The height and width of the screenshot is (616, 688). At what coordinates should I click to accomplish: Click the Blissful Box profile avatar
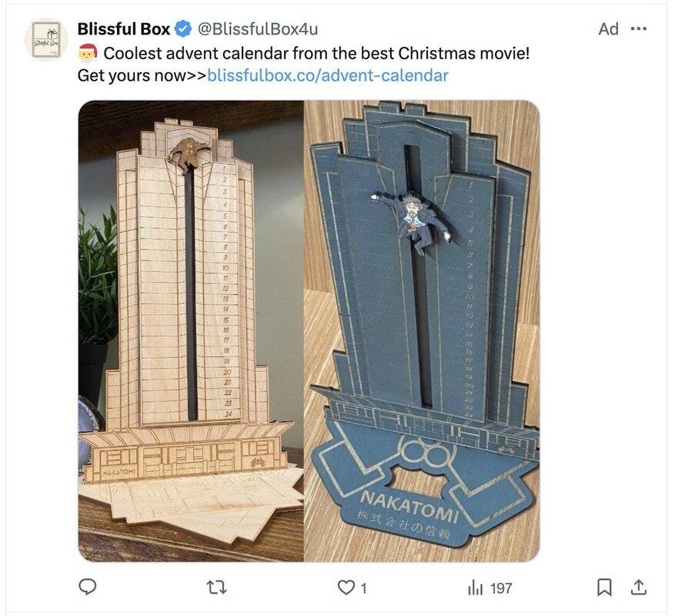[46, 39]
